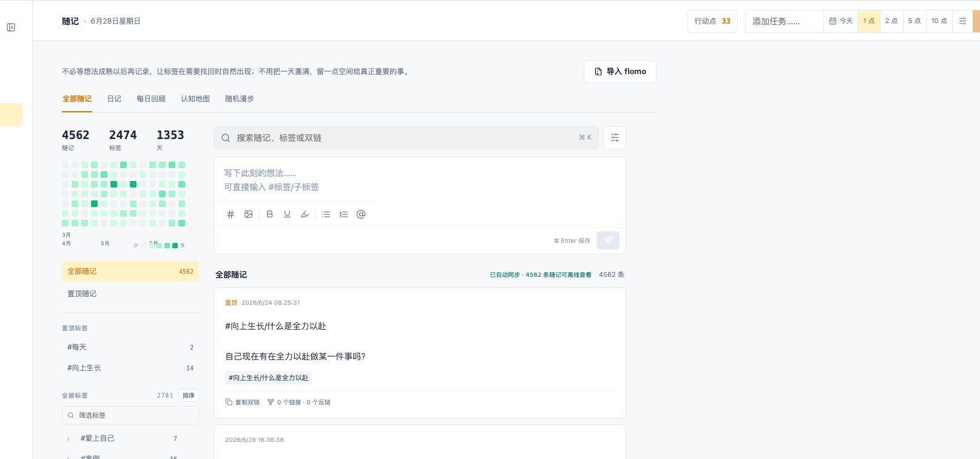Click the note editor text area

[420, 180]
